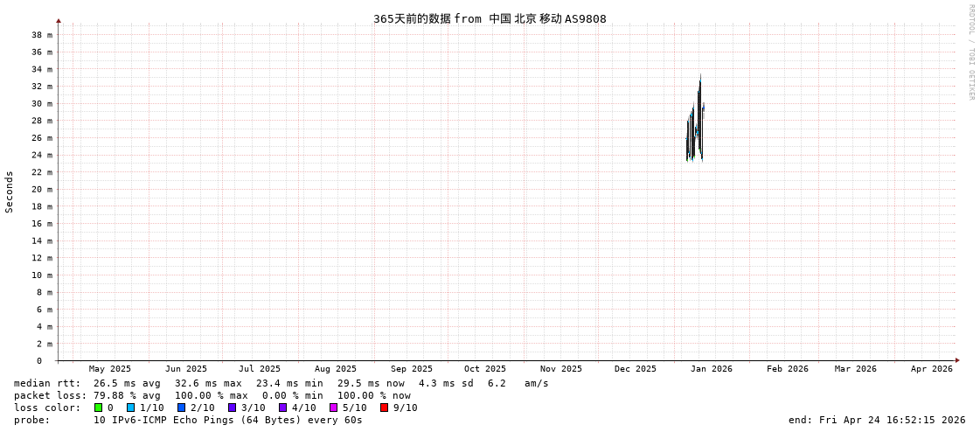The image size is (980, 432).
Task: Select the Jan 2026 x-axis label
Action: click(711, 369)
